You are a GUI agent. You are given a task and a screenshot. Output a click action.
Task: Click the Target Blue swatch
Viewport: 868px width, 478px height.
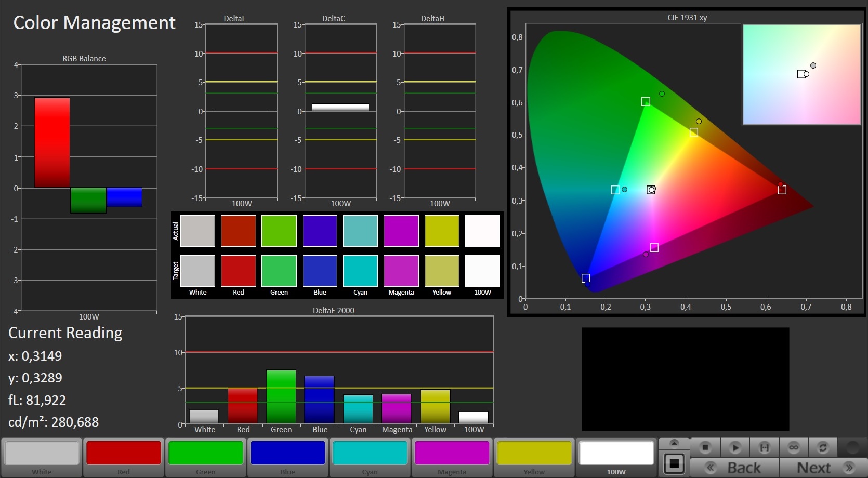pyautogui.click(x=320, y=271)
